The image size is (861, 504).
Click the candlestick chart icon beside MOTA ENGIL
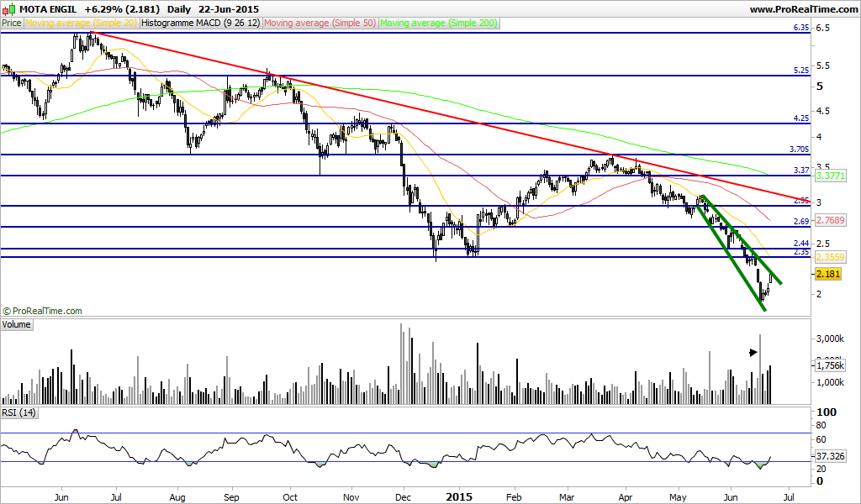click(x=9, y=9)
